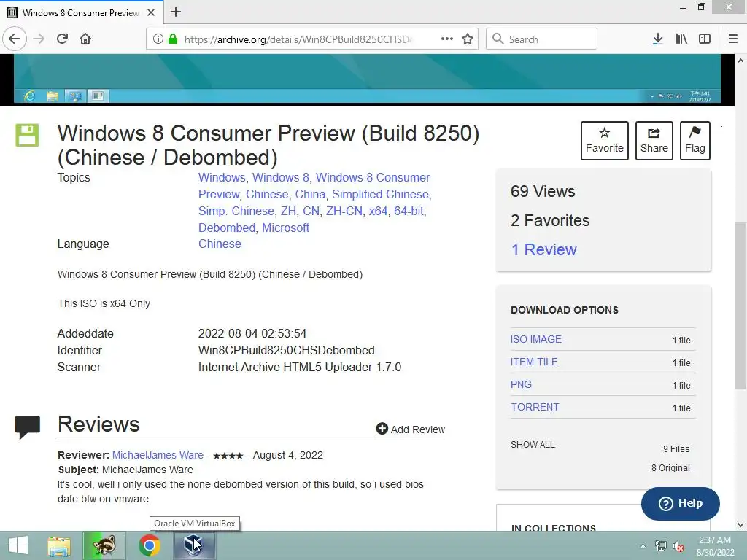Click the browser Search box

click(x=542, y=39)
